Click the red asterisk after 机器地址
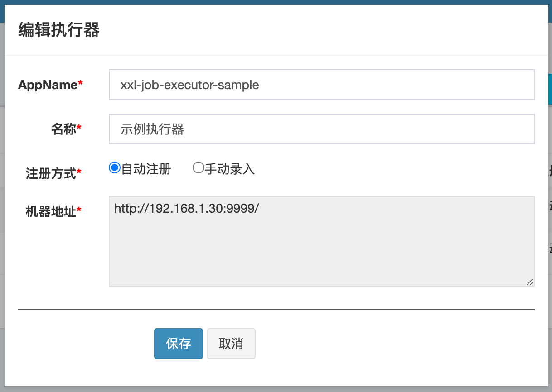Viewport: 552px width, 392px height. point(79,210)
